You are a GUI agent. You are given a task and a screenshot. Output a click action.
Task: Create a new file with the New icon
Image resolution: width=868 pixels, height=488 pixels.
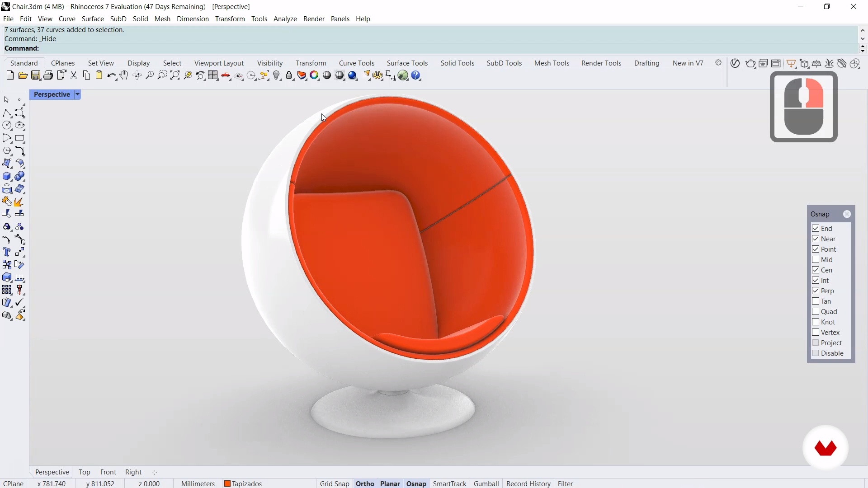(x=10, y=75)
